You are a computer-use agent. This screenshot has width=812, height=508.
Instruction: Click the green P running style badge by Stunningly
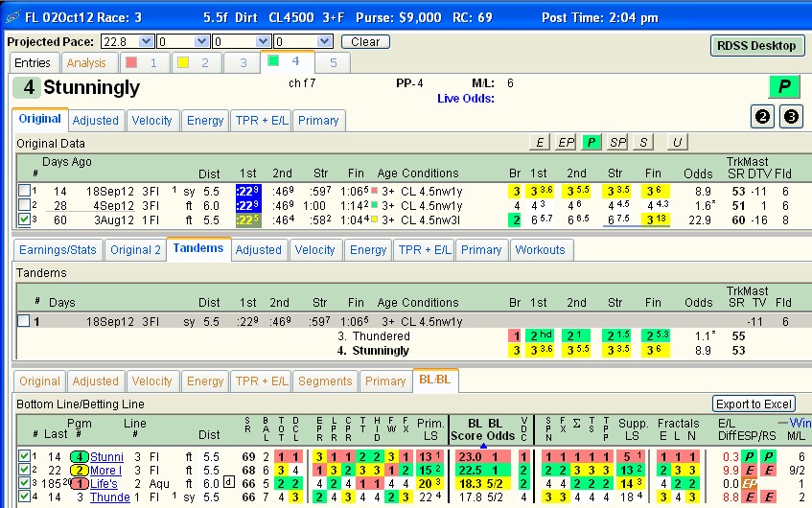pyautogui.click(x=784, y=86)
